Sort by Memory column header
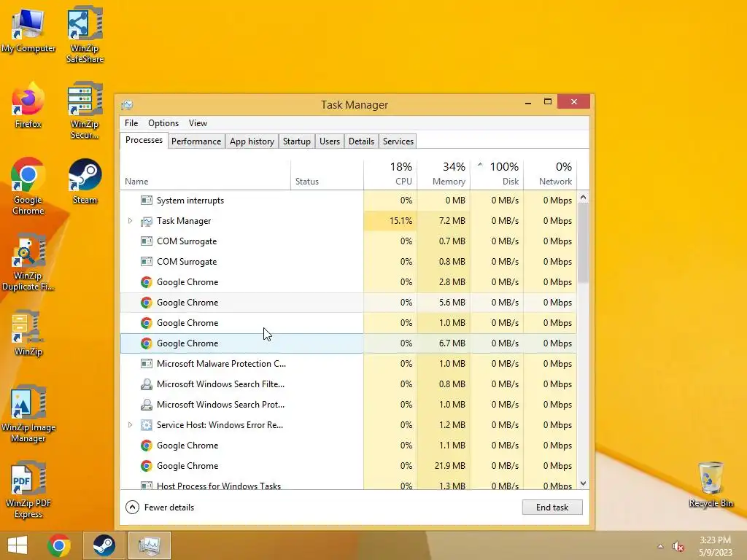The image size is (747, 560). pos(444,174)
